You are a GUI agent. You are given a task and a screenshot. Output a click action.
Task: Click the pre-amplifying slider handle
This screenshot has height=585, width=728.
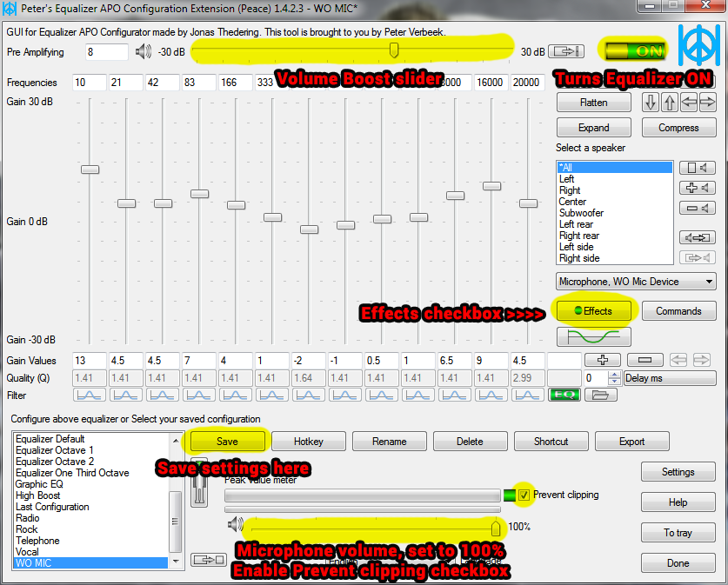394,50
